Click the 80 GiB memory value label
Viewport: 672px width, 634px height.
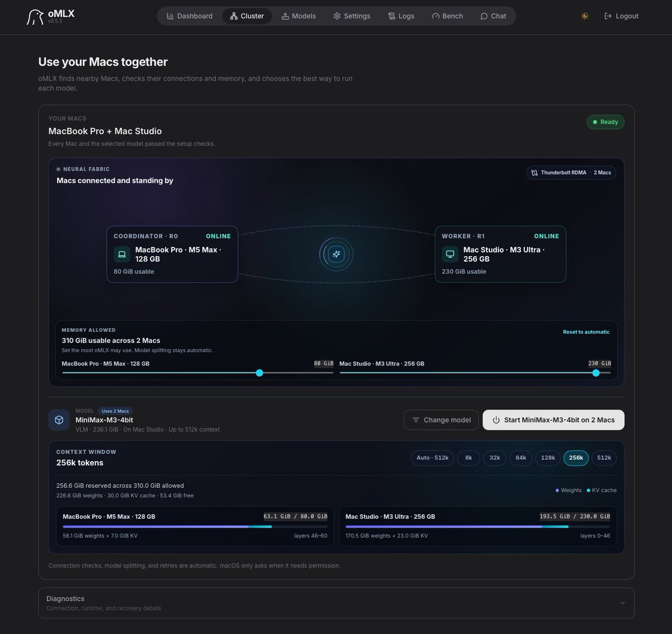[324, 363]
